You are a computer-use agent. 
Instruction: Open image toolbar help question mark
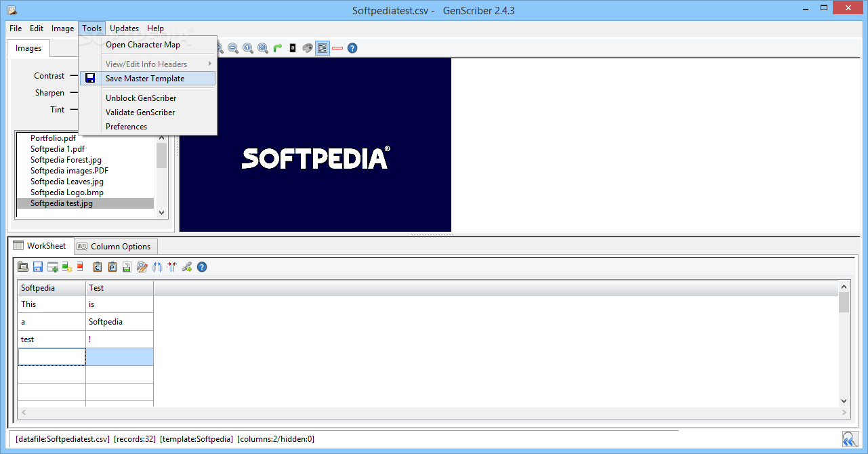pyautogui.click(x=352, y=48)
